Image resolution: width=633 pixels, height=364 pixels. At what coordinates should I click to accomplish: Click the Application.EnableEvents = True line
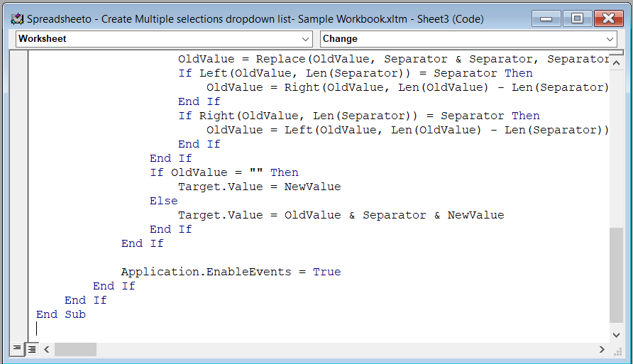coord(231,272)
